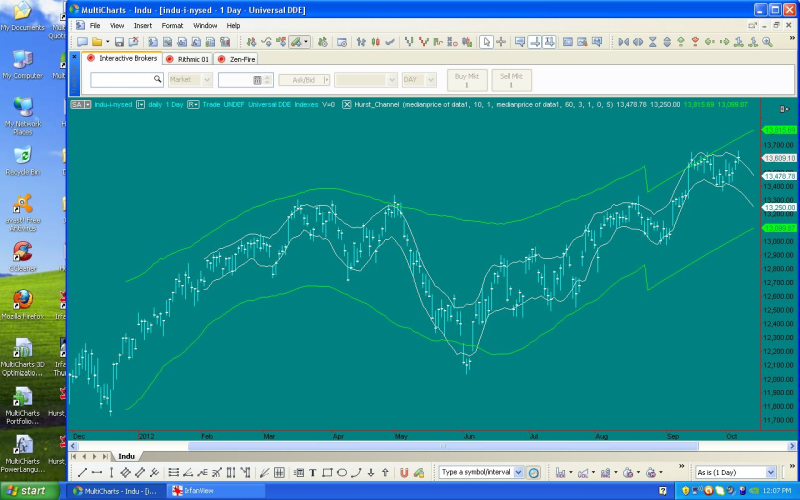800x500 pixels.
Task: Click the horizontal chart scrollbar thumb
Action: pos(443,446)
